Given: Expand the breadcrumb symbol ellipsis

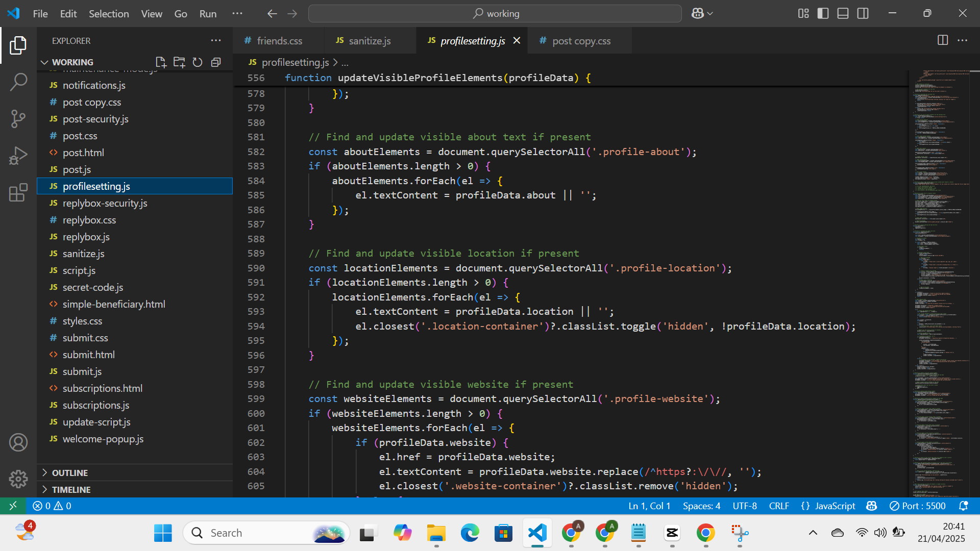Looking at the screenshot, I should (x=345, y=62).
